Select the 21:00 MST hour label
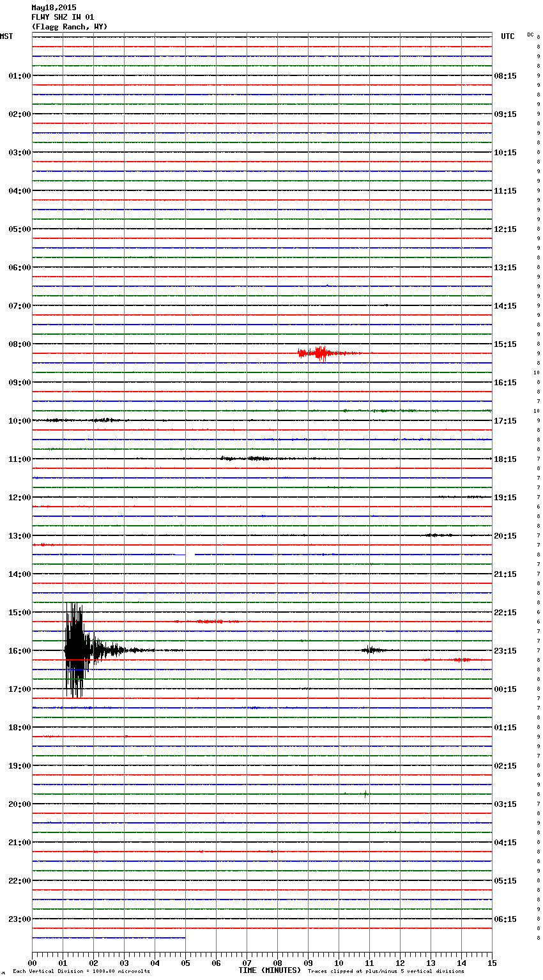 point(19,843)
